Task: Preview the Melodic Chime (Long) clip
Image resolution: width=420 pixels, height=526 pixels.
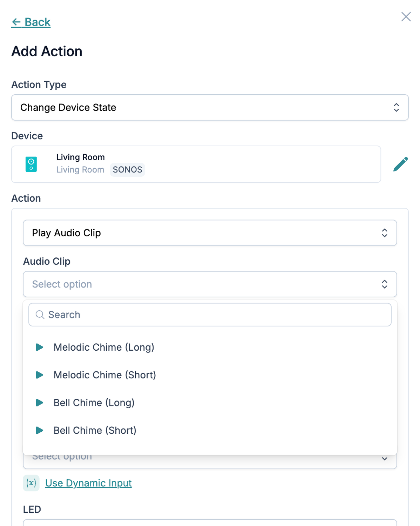Action: click(x=40, y=347)
